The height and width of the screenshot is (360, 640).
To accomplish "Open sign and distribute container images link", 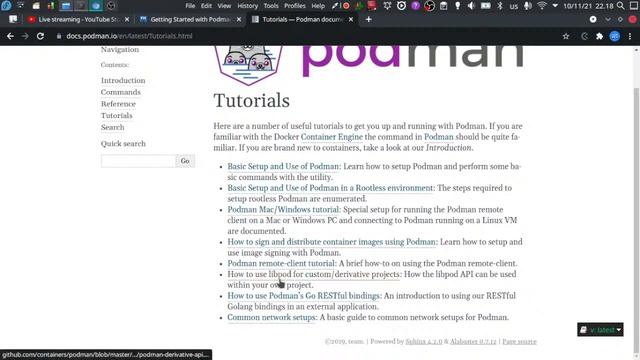I will tap(331, 242).
